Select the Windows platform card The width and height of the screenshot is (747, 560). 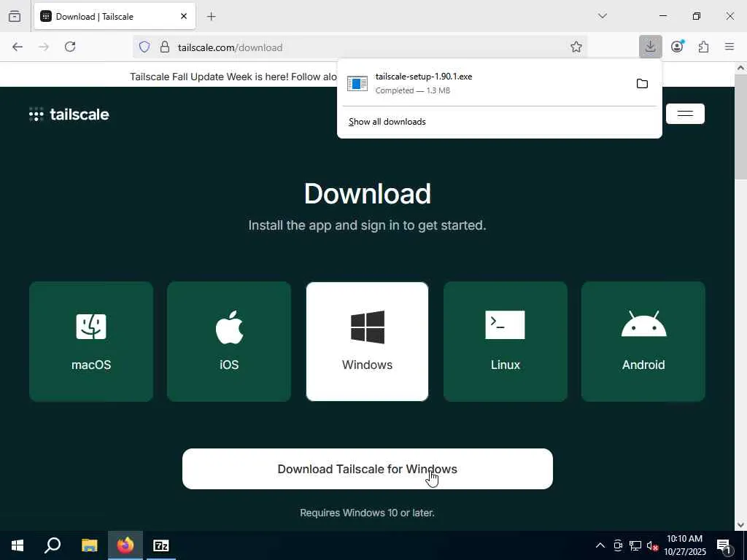point(368,341)
